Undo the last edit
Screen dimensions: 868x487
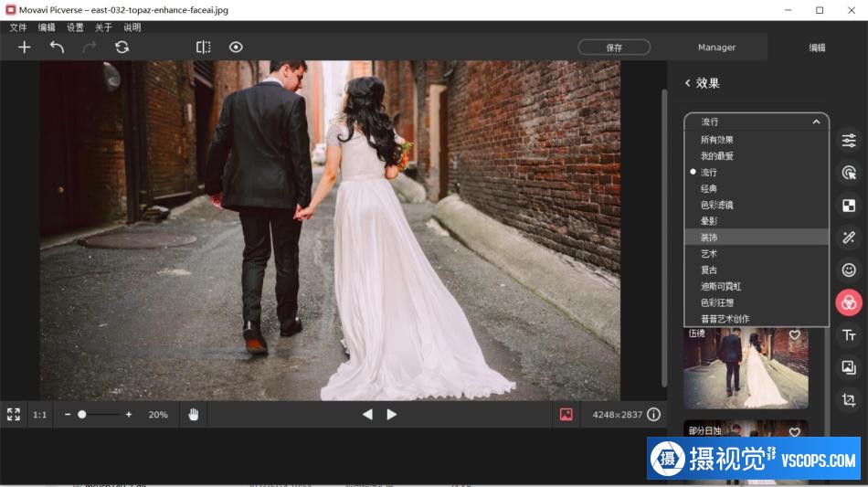coord(57,47)
